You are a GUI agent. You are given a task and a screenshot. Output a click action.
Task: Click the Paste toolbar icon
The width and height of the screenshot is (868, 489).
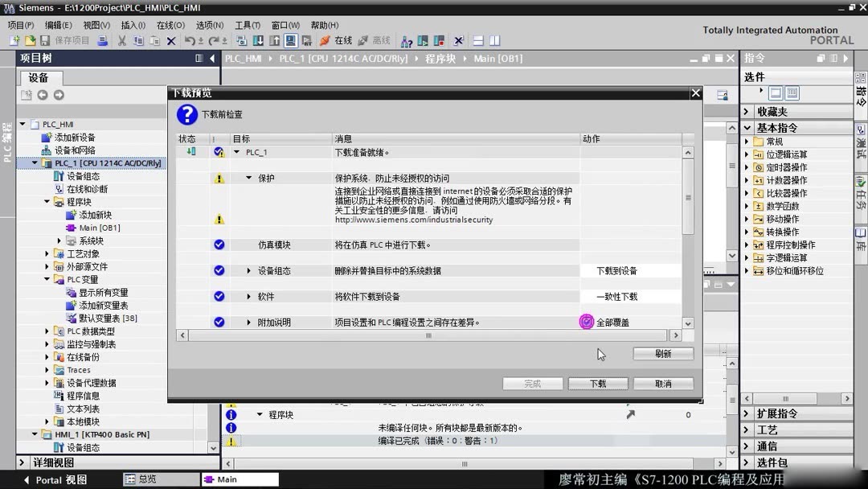pyautogui.click(x=153, y=40)
